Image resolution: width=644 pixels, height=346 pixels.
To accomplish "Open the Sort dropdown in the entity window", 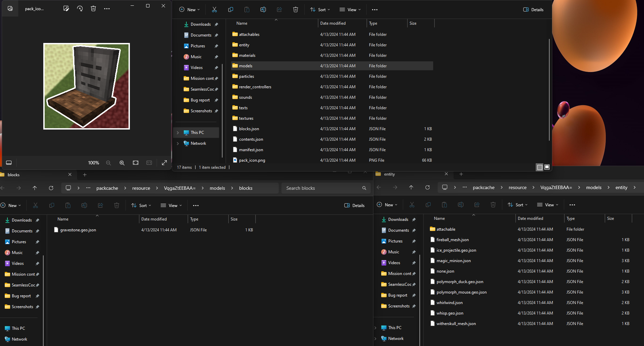I will (517, 205).
